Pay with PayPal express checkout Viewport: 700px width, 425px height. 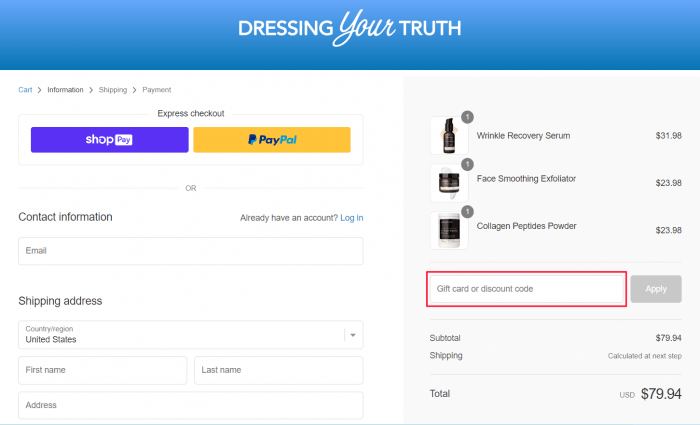coord(272,140)
